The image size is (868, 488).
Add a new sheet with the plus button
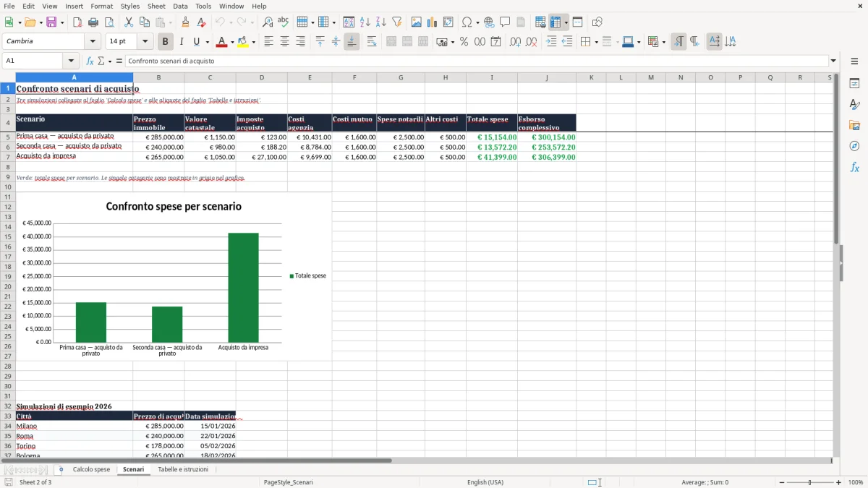point(61,469)
